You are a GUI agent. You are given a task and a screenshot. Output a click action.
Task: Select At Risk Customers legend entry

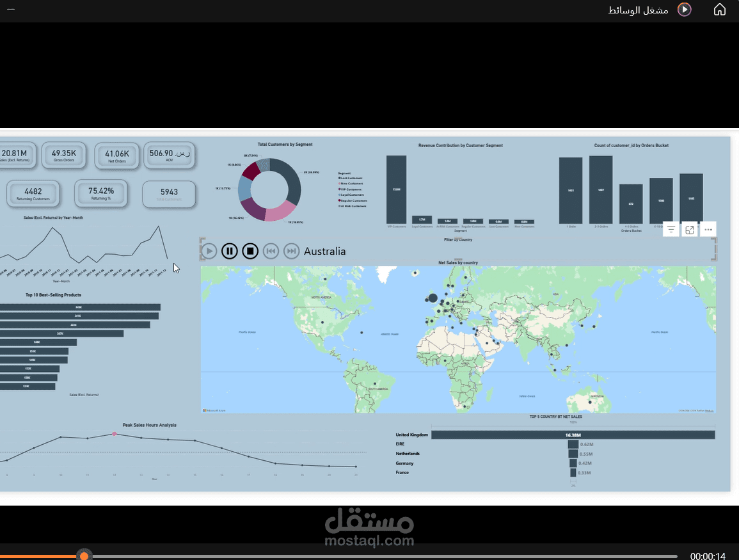353,206
